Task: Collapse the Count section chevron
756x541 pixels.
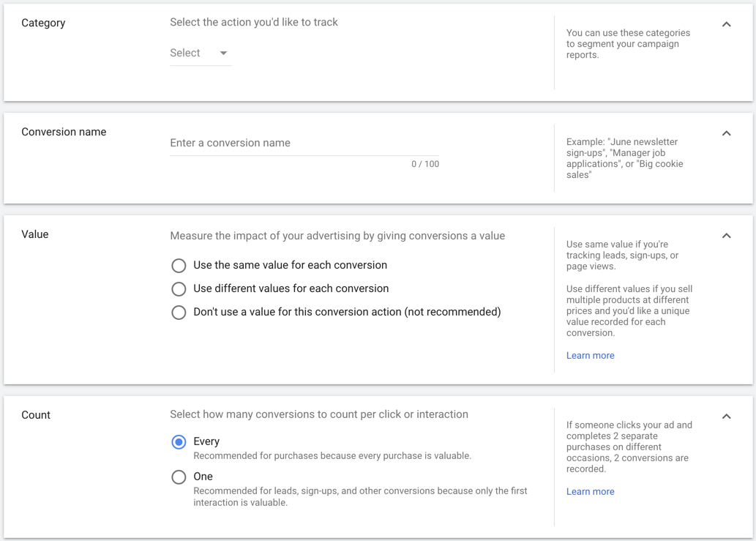Action: 726,416
